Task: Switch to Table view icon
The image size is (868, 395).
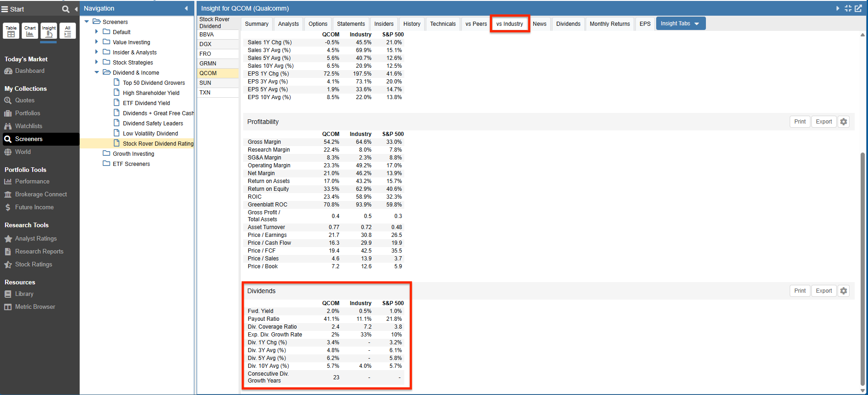Action: 11,31
